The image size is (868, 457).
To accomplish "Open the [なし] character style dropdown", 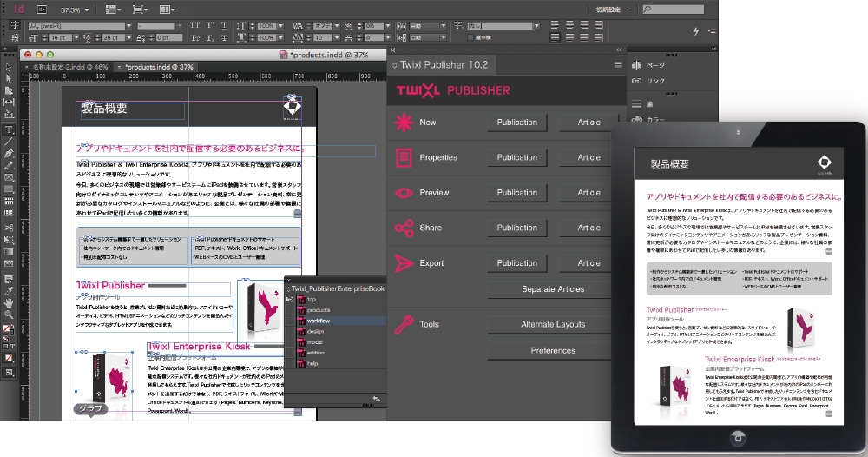I will (x=536, y=25).
